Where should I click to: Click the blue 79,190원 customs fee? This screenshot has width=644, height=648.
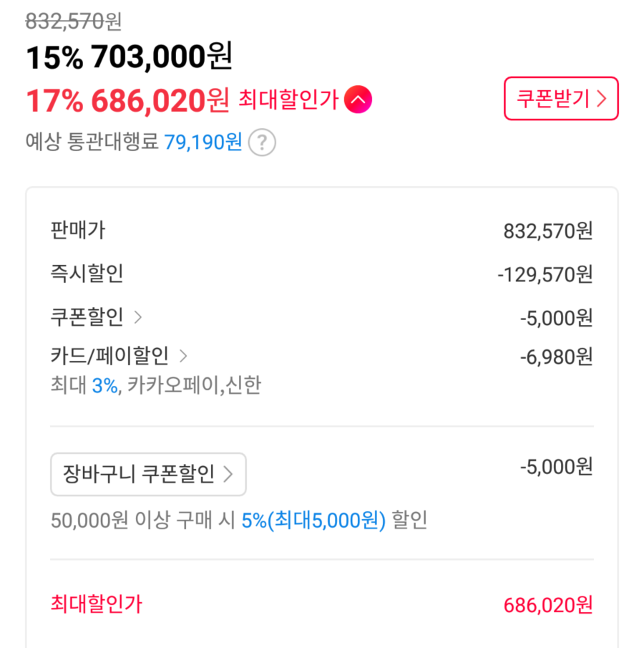[203, 142]
